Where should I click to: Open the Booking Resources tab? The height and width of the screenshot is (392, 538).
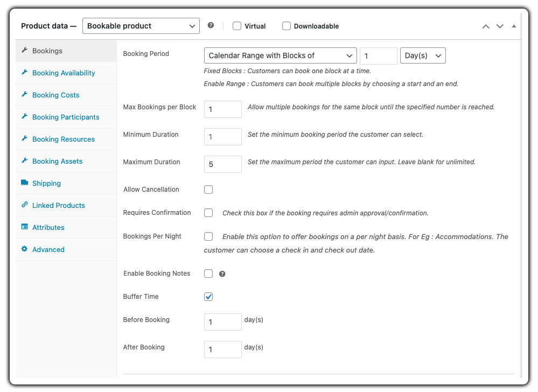coord(66,139)
